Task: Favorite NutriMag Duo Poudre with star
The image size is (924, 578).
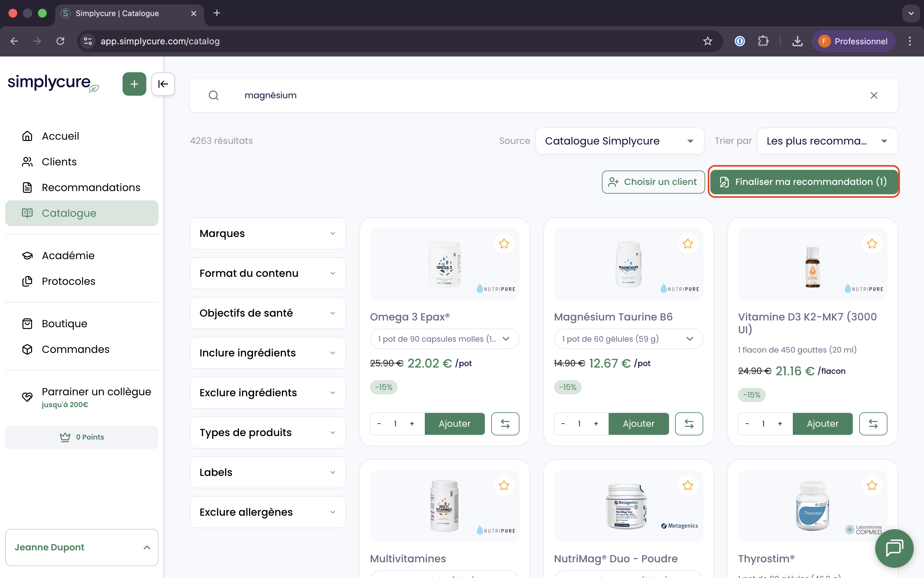Action: [x=688, y=486]
